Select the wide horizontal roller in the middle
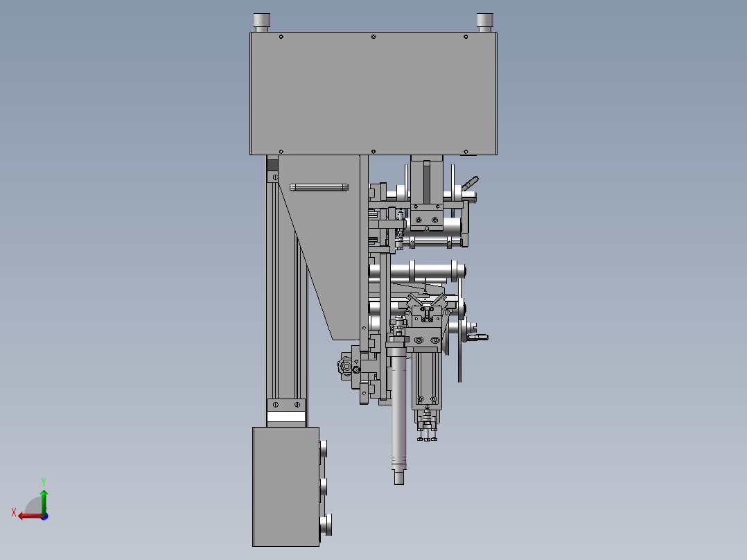Image resolution: width=747 pixels, height=560 pixels. pyautogui.click(x=417, y=272)
